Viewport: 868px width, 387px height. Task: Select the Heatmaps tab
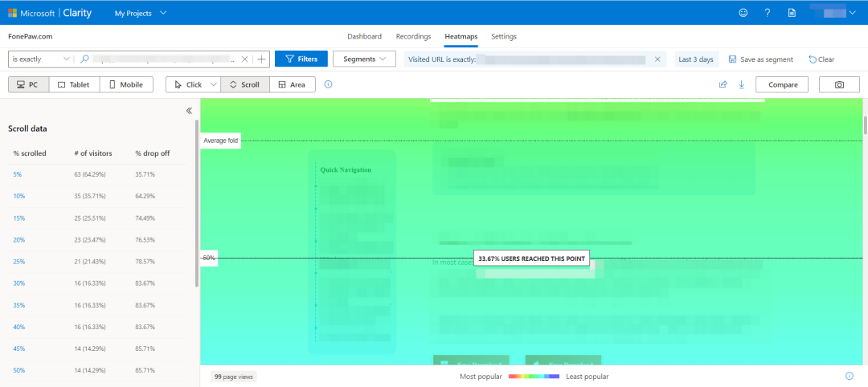461,36
